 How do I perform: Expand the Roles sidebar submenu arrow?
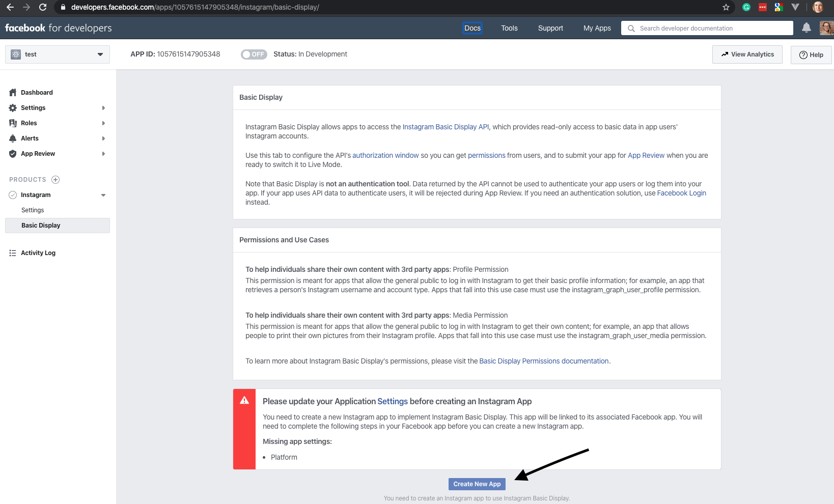click(103, 123)
